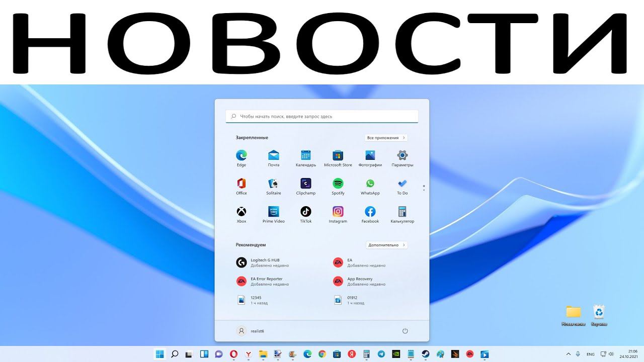The image size is (644, 362).
Task: Select the Новая папка desktop folder
Action: click(573, 315)
